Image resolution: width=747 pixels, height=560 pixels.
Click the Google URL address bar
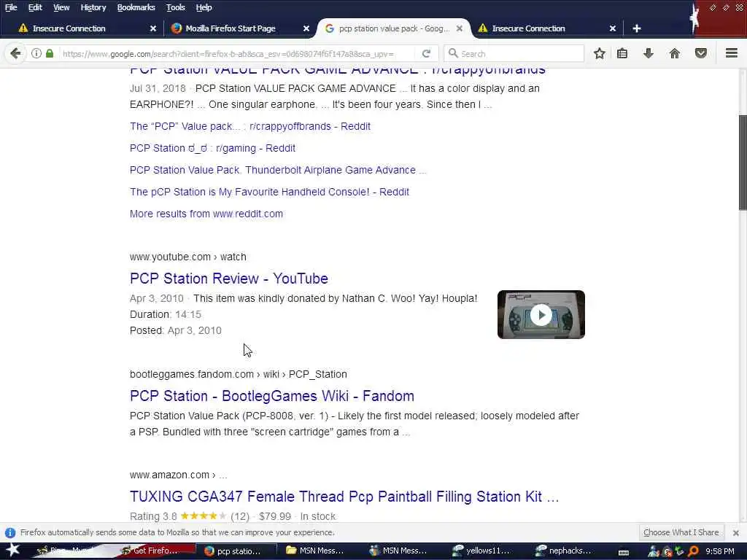pos(228,54)
